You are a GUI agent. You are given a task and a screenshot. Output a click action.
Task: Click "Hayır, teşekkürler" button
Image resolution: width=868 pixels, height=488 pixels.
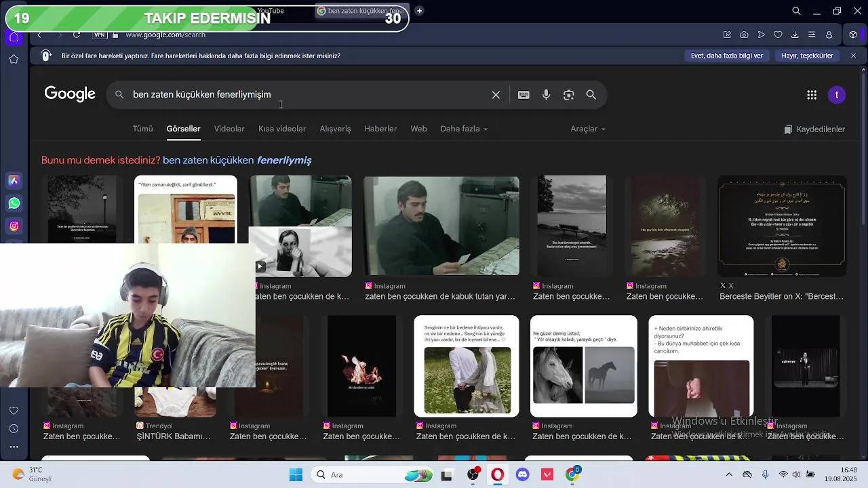807,56
